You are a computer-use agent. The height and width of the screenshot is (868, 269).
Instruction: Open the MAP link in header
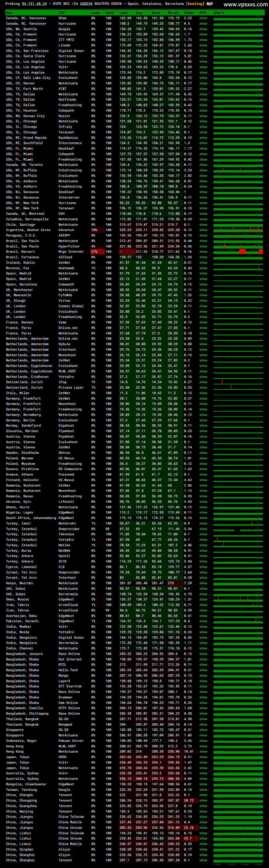point(210,4)
